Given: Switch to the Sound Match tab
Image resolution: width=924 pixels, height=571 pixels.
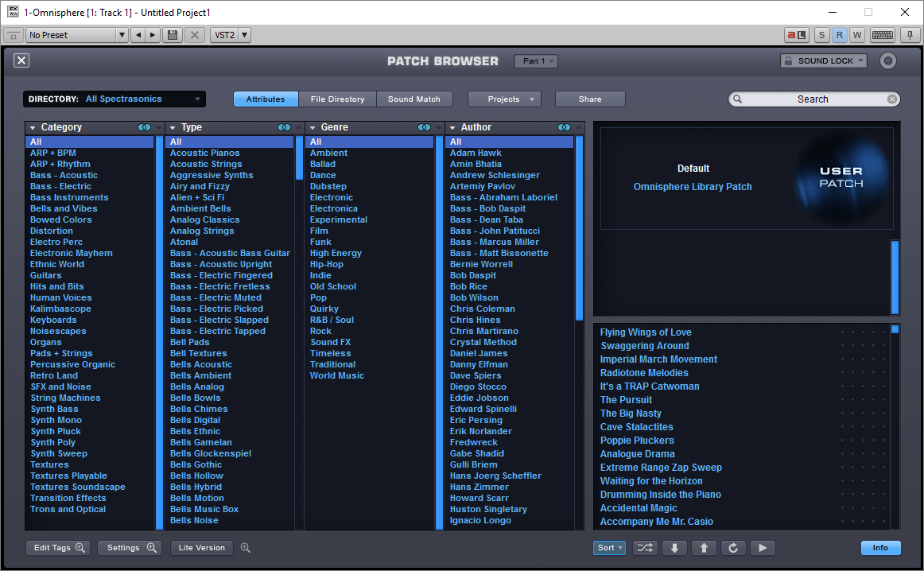Looking at the screenshot, I should 414,99.
